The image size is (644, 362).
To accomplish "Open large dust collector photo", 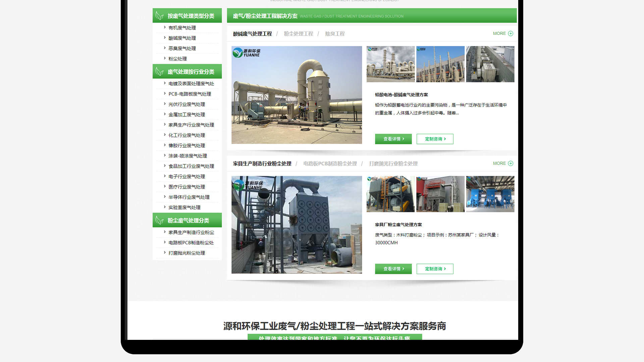I will [x=297, y=225].
